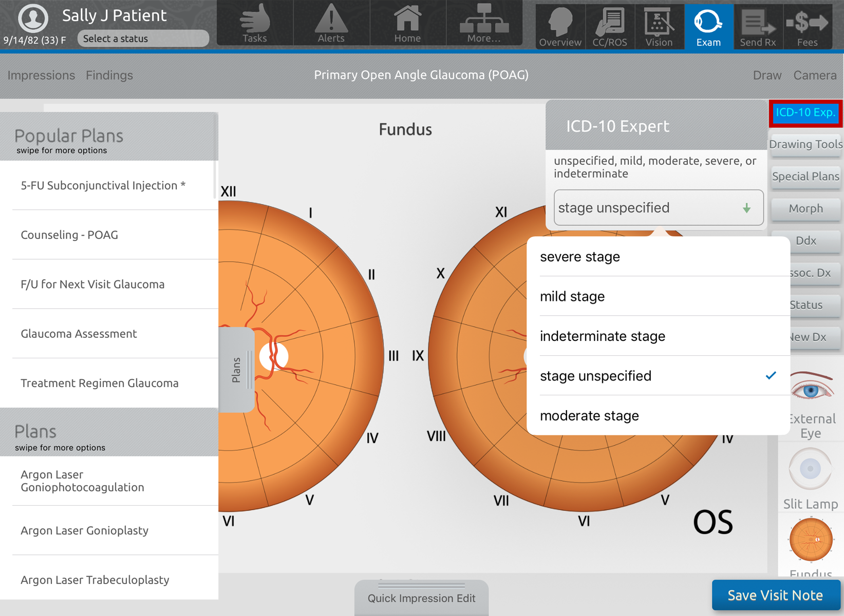Image resolution: width=844 pixels, height=616 pixels.
Task: Open the Impressions tab
Action: pyautogui.click(x=41, y=75)
